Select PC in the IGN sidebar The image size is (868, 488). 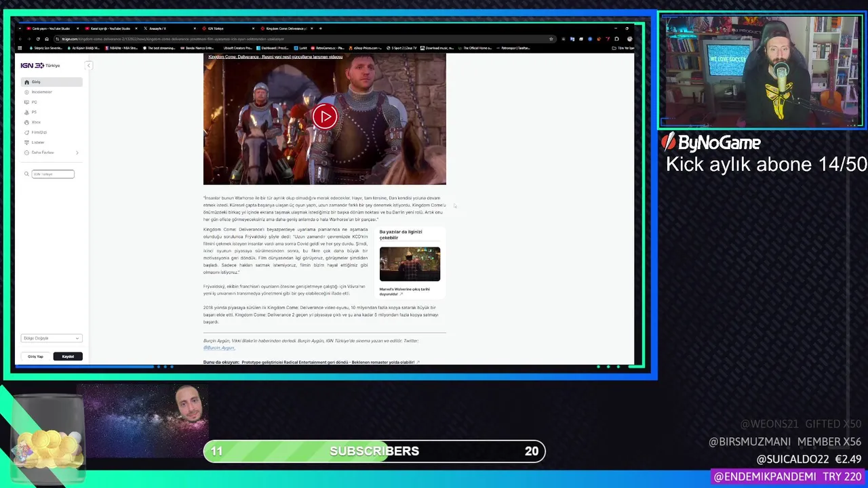point(34,102)
